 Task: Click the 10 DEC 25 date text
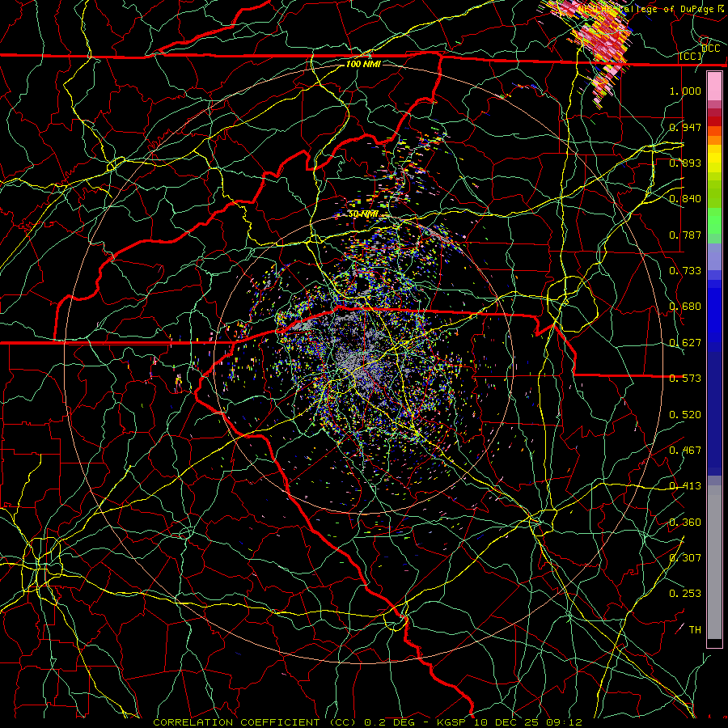tap(506, 722)
